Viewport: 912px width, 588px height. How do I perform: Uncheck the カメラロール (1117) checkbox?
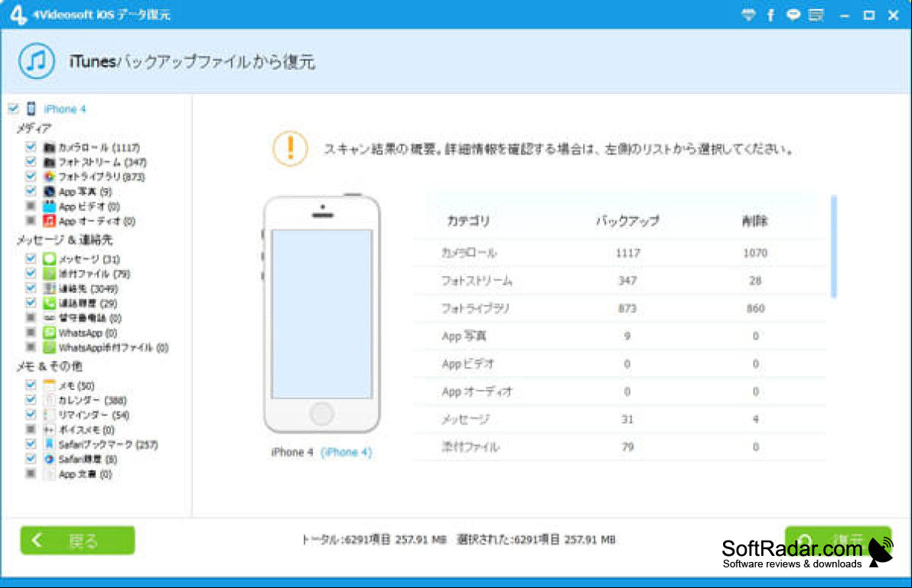(31, 147)
